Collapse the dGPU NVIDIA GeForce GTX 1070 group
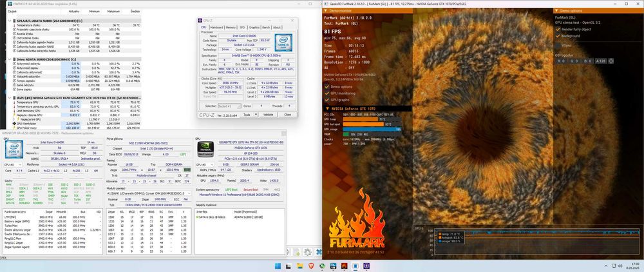The width and height of the screenshot is (644, 272). (10, 98)
